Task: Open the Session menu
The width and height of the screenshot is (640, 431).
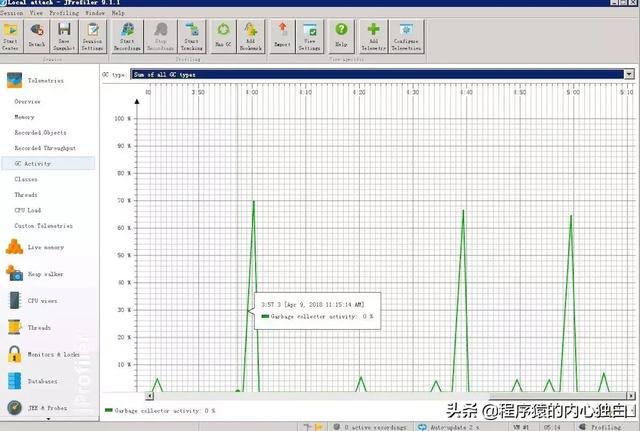Action: [x=11, y=13]
